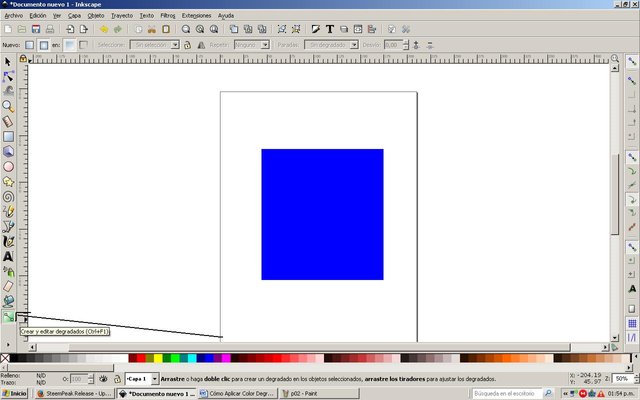Redo with the green arrow
640x400 pixels.
pyautogui.click(x=118, y=29)
